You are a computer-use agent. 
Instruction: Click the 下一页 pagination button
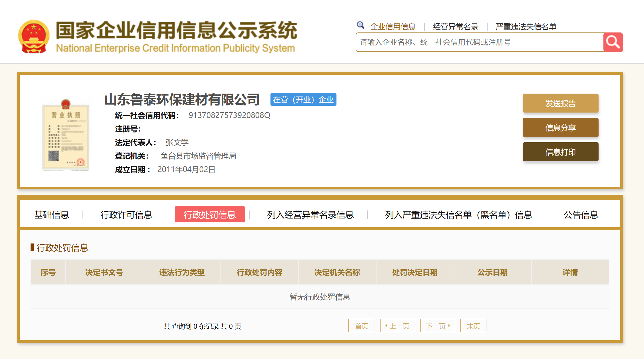tap(437, 325)
